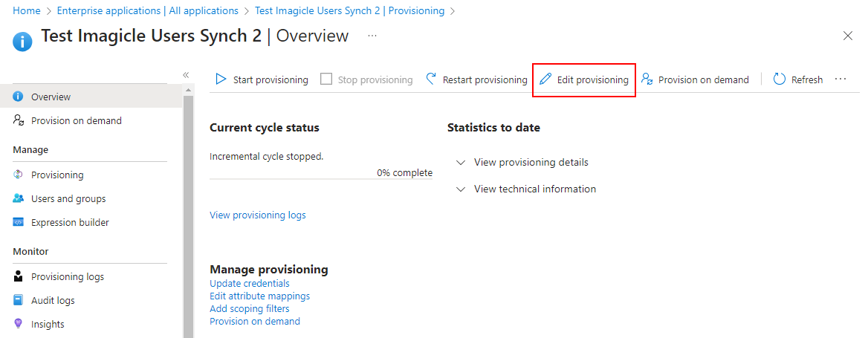Click the Refresh icon in toolbar
Screen dimensions: 868x338
point(780,79)
